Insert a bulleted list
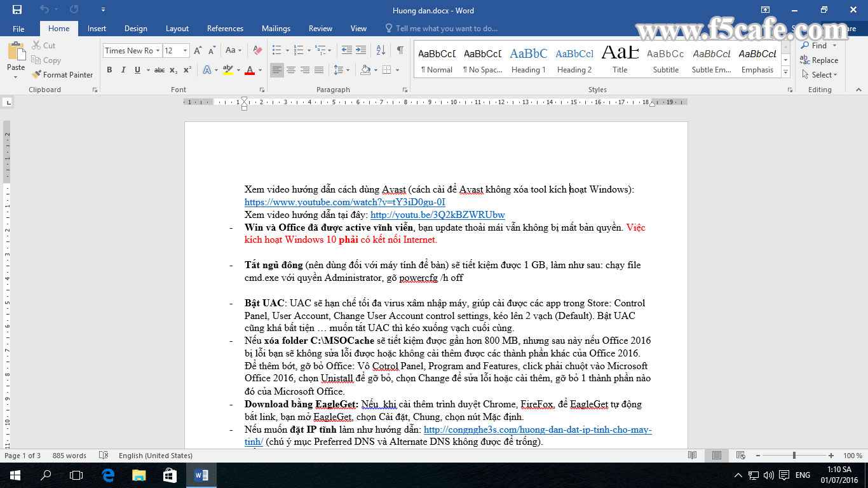 point(276,51)
